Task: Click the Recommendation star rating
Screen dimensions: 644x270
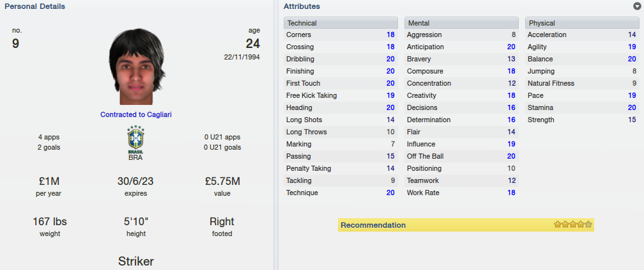Action: [x=572, y=225]
